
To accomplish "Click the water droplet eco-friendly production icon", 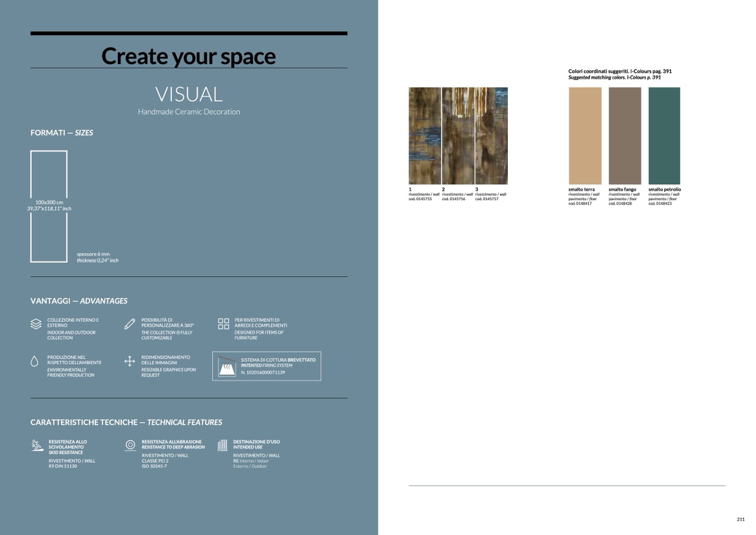I will (35, 362).
